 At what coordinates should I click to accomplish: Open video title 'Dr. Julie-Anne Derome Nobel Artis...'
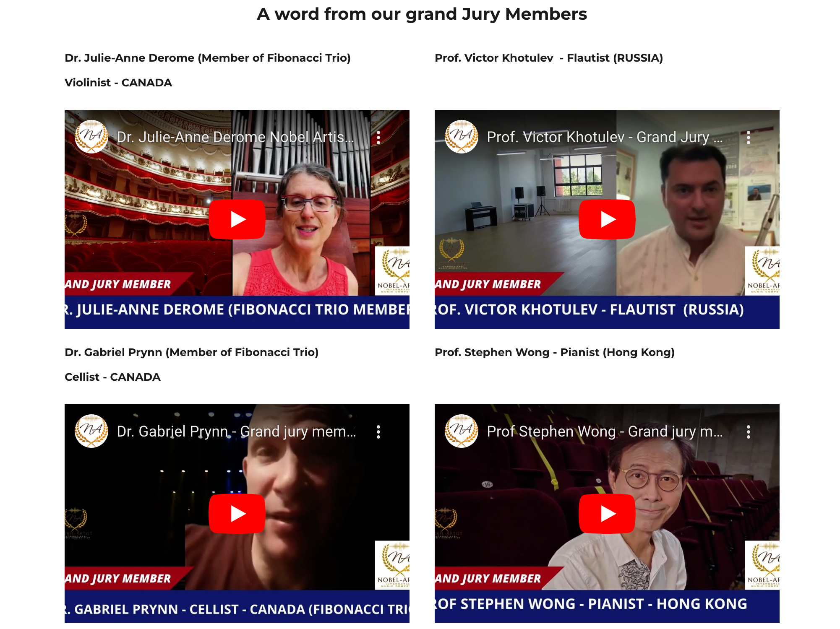[x=235, y=137]
